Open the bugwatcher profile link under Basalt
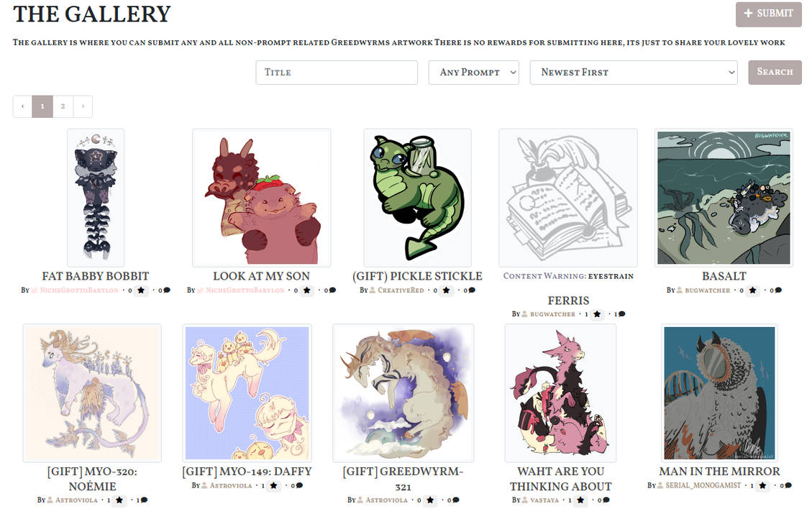Screen dimensions: 812x509 (x=708, y=290)
